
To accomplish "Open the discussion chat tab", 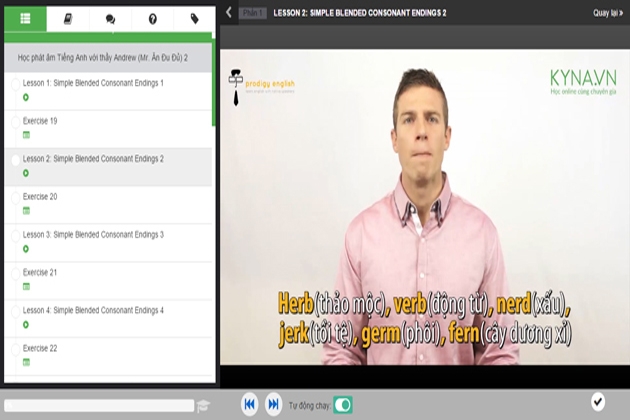I will click(110, 18).
